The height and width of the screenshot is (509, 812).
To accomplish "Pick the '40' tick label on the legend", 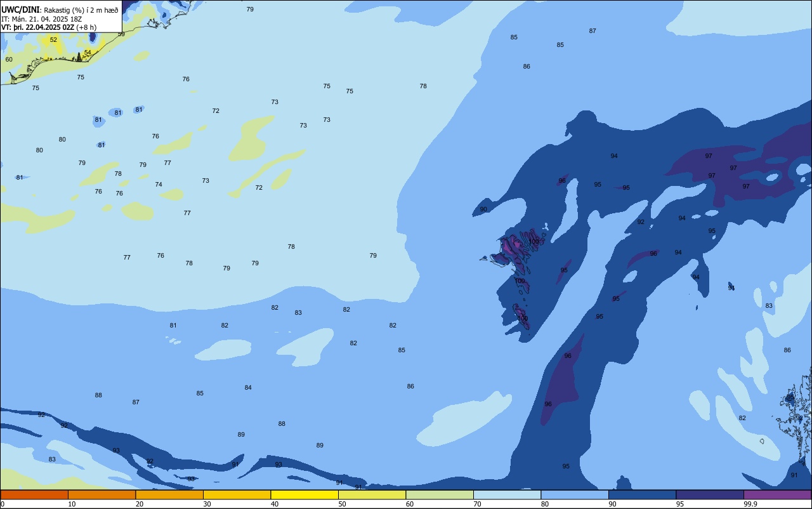I will 275,504.
